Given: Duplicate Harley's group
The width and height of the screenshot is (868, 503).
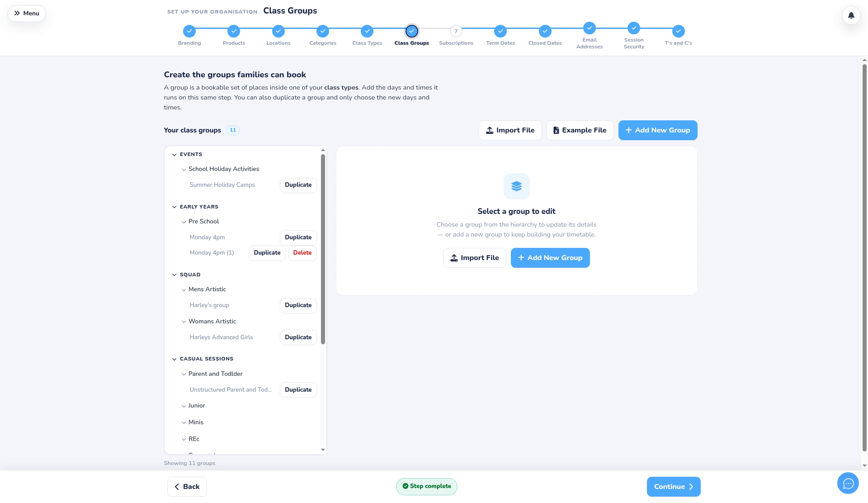Looking at the screenshot, I should (x=298, y=305).
